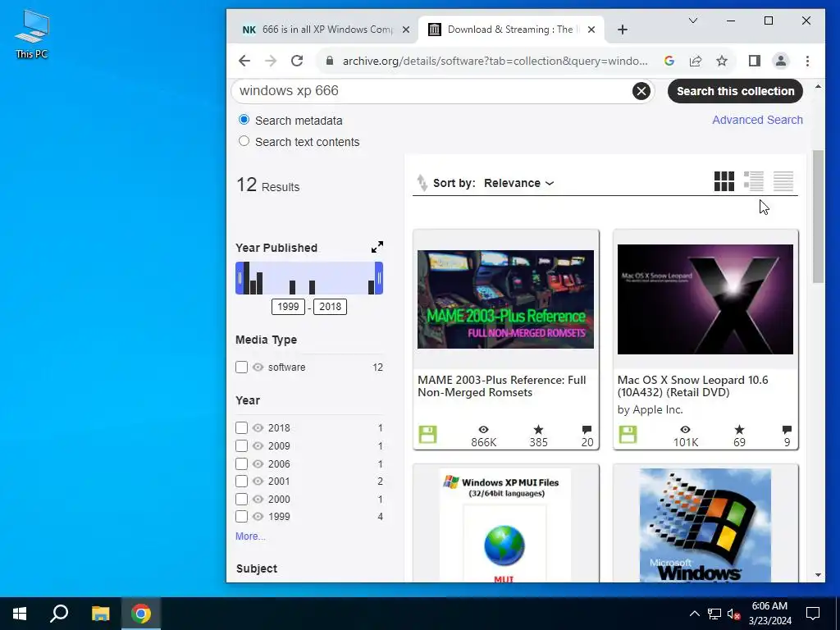
Task: Switch to grid tile view layout
Action: (724, 181)
